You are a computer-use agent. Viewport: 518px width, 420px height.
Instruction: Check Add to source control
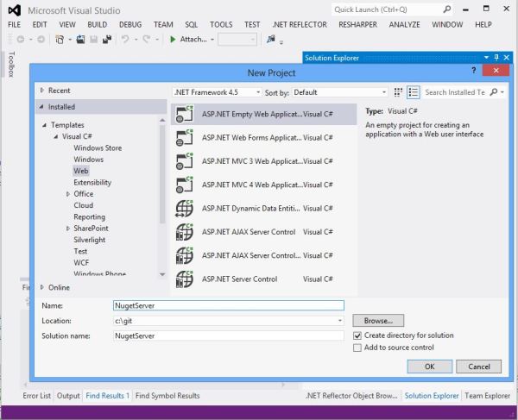point(357,348)
